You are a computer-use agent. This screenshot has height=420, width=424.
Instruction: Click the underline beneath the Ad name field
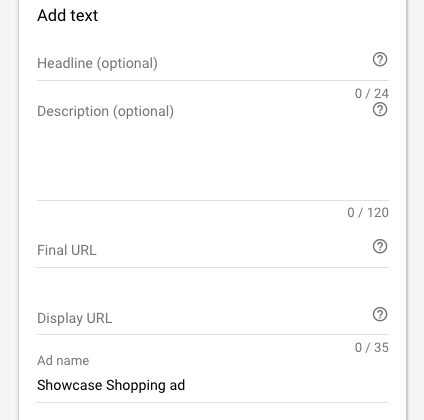pos(213,402)
